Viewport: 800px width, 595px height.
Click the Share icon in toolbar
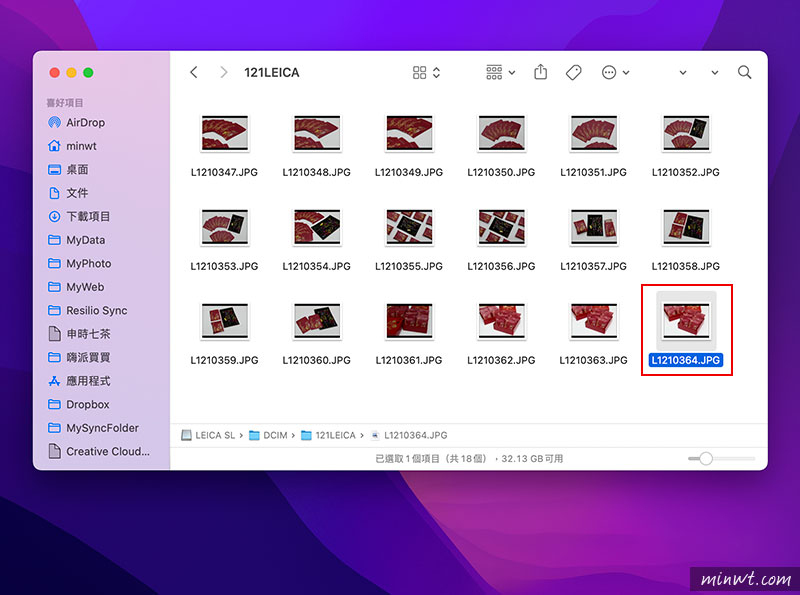tap(540, 72)
